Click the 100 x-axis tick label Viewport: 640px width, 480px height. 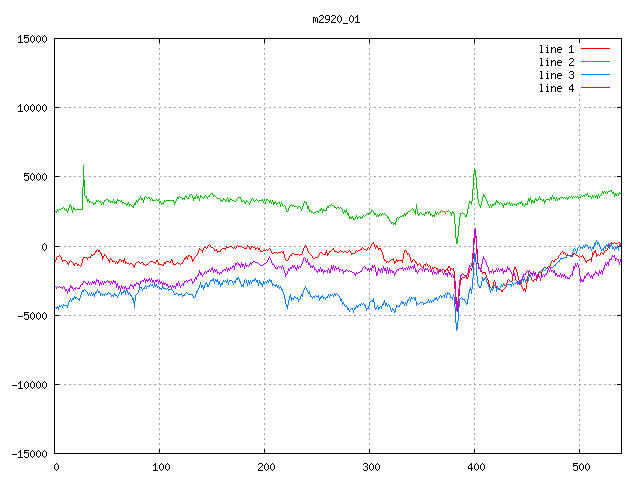(x=160, y=467)
